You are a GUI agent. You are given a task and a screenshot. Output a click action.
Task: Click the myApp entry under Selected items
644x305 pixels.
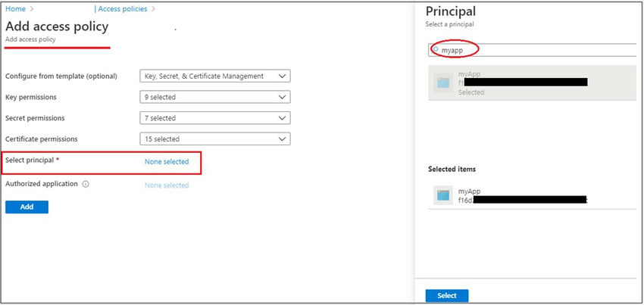coord(523,196)
